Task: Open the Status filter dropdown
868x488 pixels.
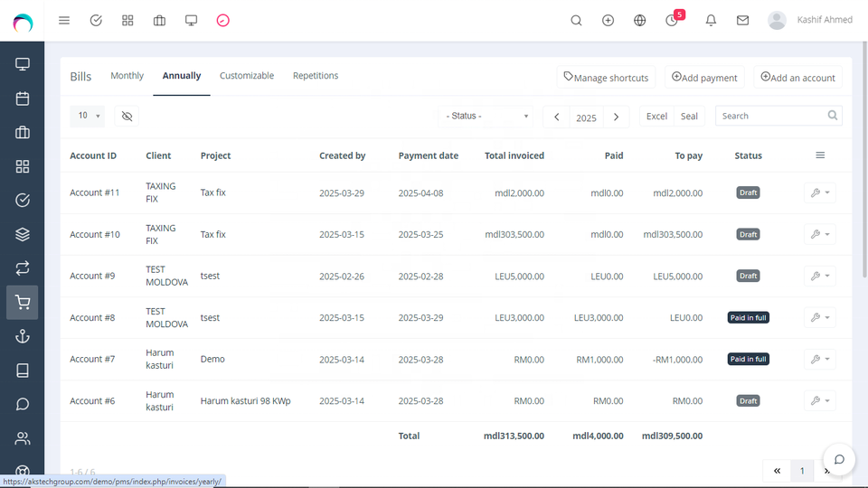Action: pyautogui.click(x=486, y=116)
